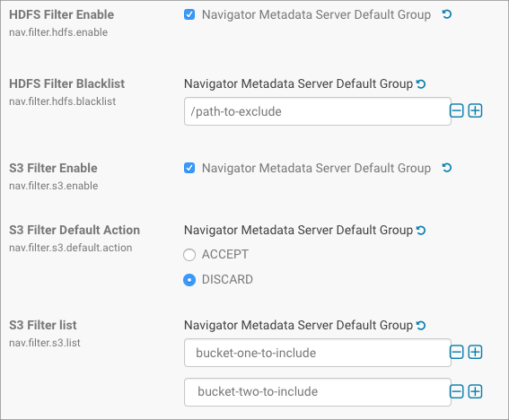Screen dimensions: 509x420
Task: Remove the bucket-one-to-include entry
Action: [x=456, y=352]
